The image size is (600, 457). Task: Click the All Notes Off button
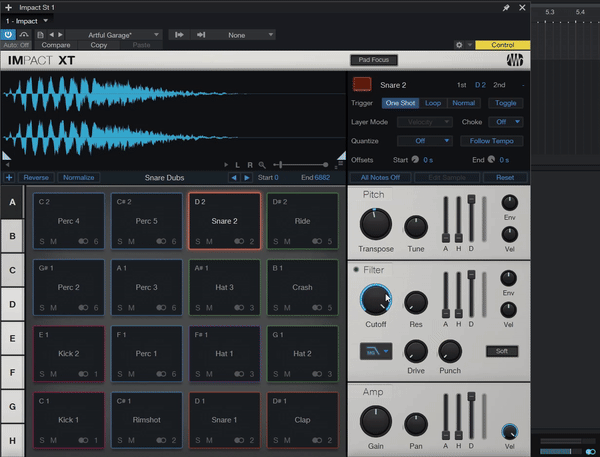click(x=380, y=178)
